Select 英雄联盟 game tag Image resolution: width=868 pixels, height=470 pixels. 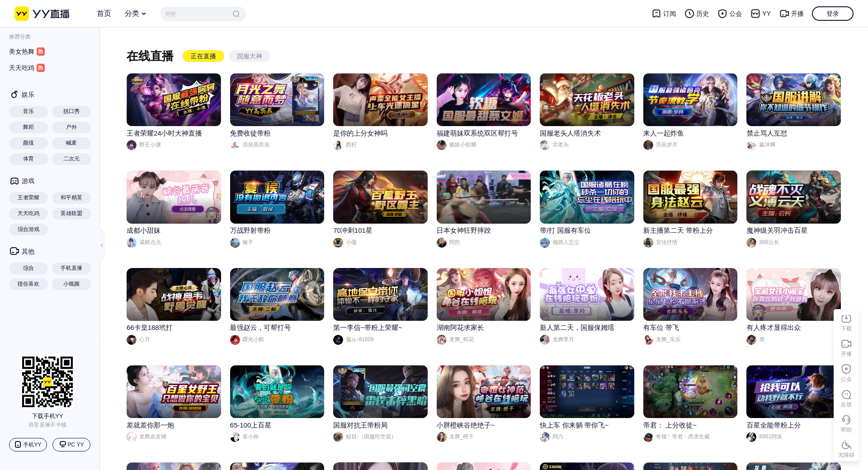coord(71,213)
